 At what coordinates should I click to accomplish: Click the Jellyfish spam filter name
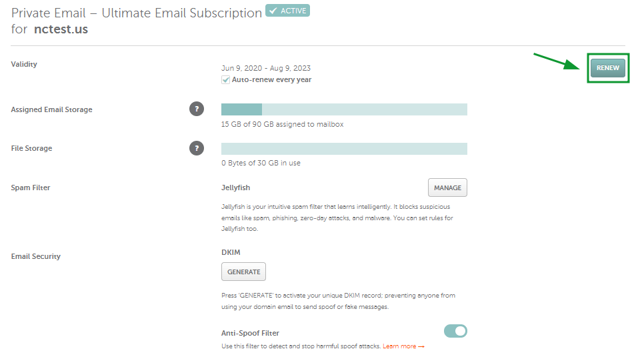coord(235,188)
